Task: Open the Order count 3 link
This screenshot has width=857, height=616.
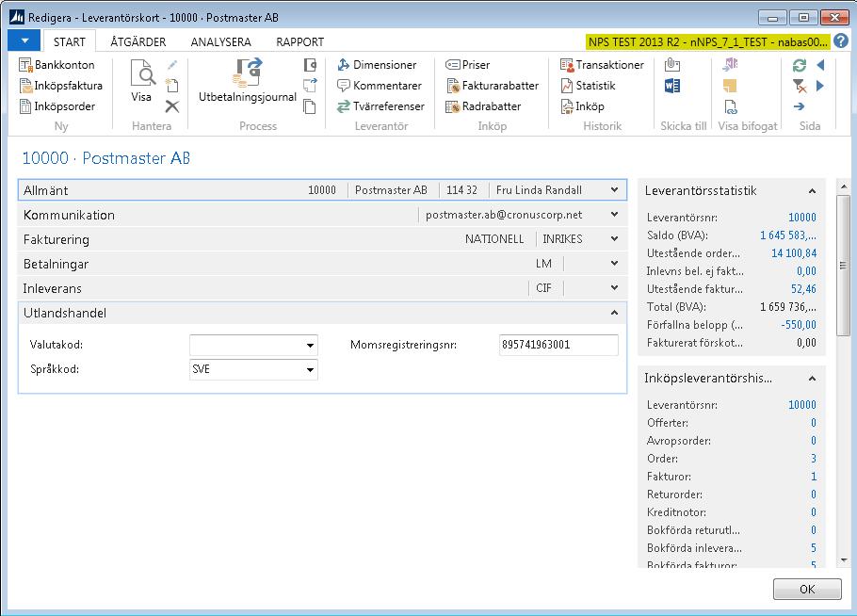Action: tap(814, 459)
